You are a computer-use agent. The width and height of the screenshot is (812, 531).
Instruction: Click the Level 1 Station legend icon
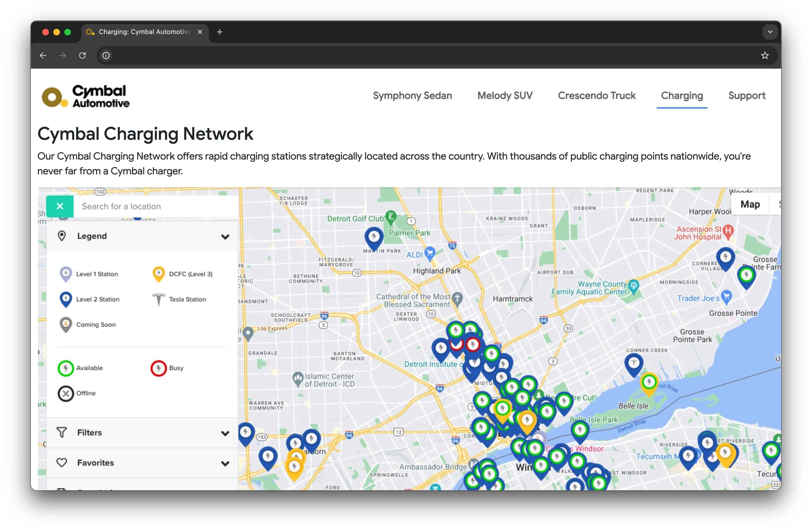(x=65, y=275)
